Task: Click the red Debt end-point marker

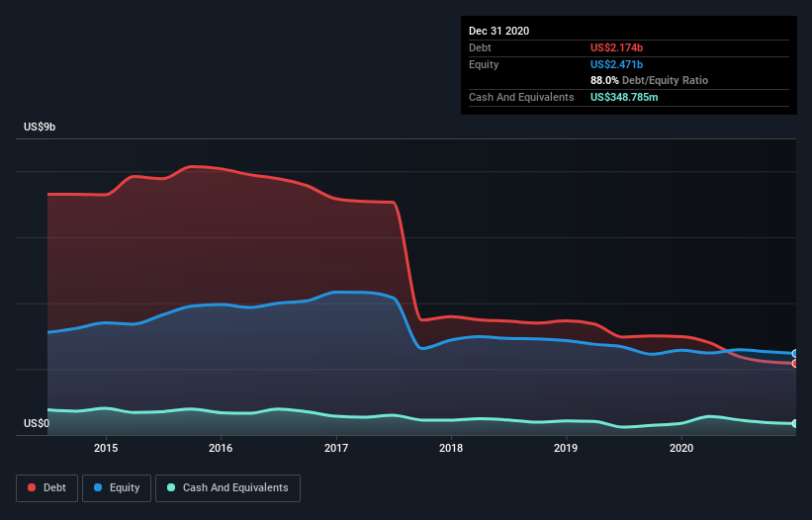Action: [795, 363]
